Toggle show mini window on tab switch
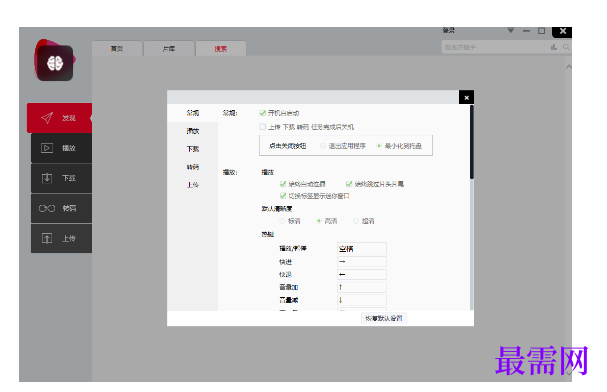The width and height of the screenshot is (607, 392). click(x=283, y=196)
